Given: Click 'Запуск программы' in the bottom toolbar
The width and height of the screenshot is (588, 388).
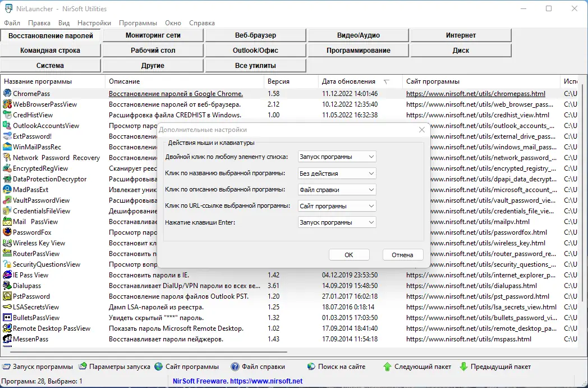Looking at the screenshot, I should coord(38,367).
